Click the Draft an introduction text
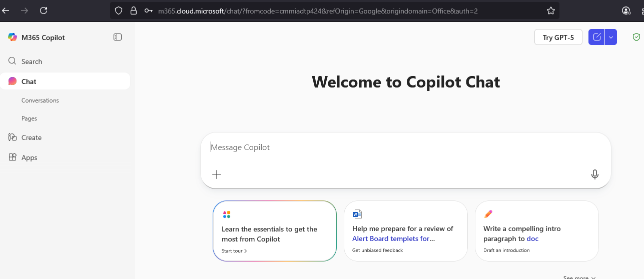The image size is (644, 279). tap(506, 250)
